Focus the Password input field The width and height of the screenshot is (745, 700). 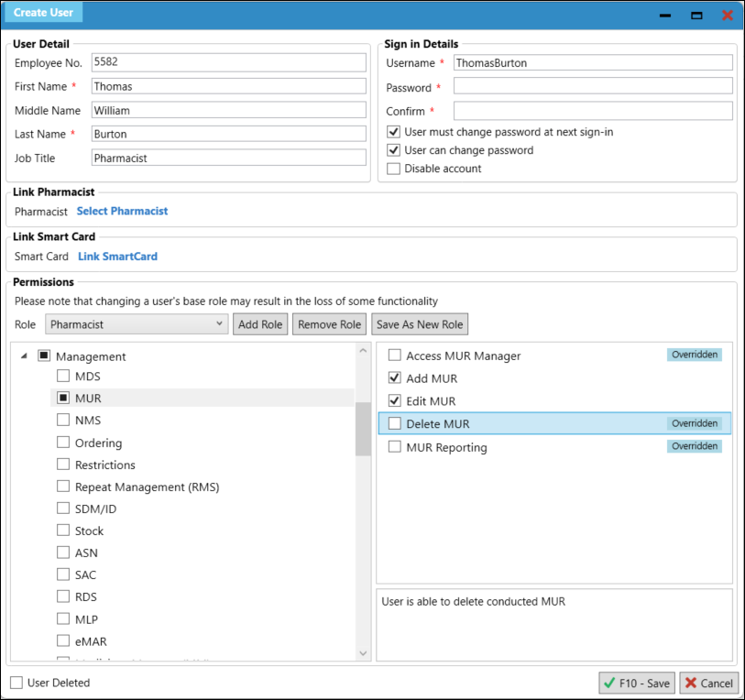coord(593,86)
